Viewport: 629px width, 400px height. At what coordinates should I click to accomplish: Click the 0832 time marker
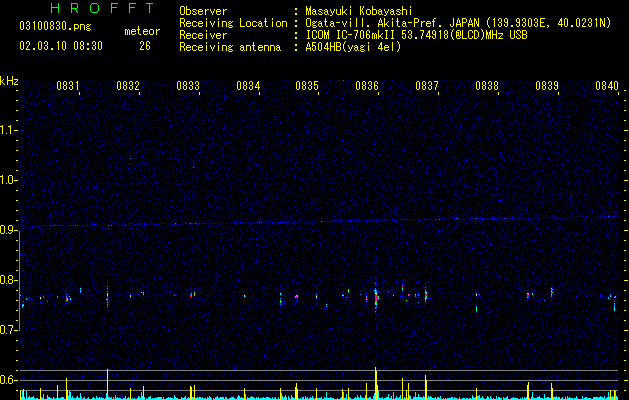click(128, 86)
